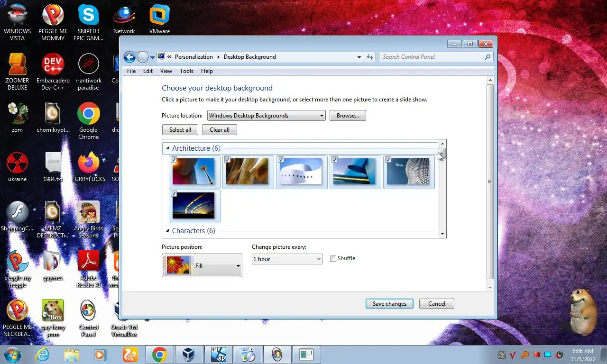Uncheck the dotted facade building wallpaper checkbox

click(x=388, y=160)
